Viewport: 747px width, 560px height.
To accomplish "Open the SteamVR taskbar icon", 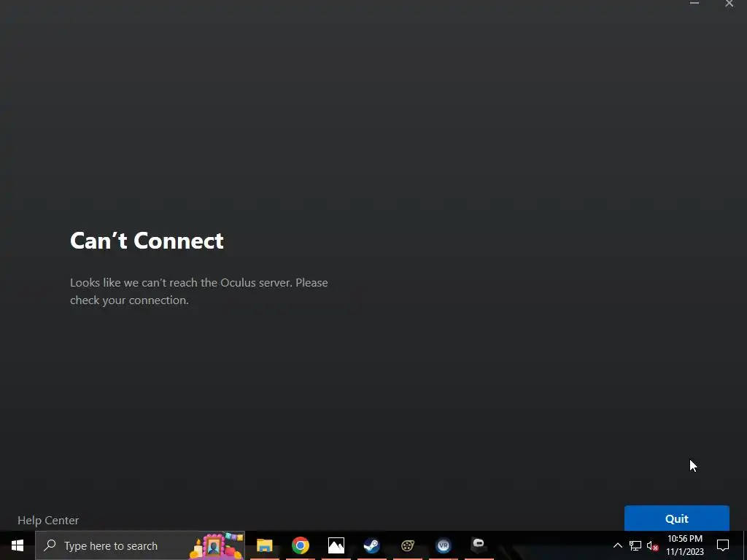I will click(443, 545).
